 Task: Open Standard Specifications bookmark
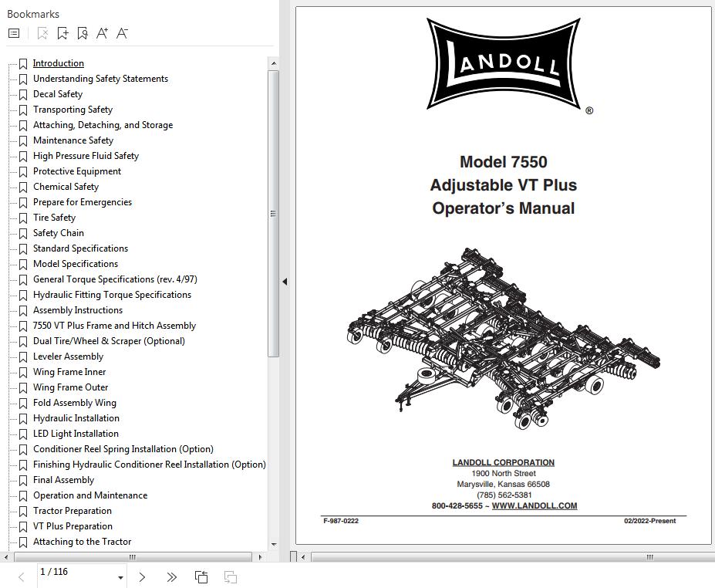(x=80, y=248)
